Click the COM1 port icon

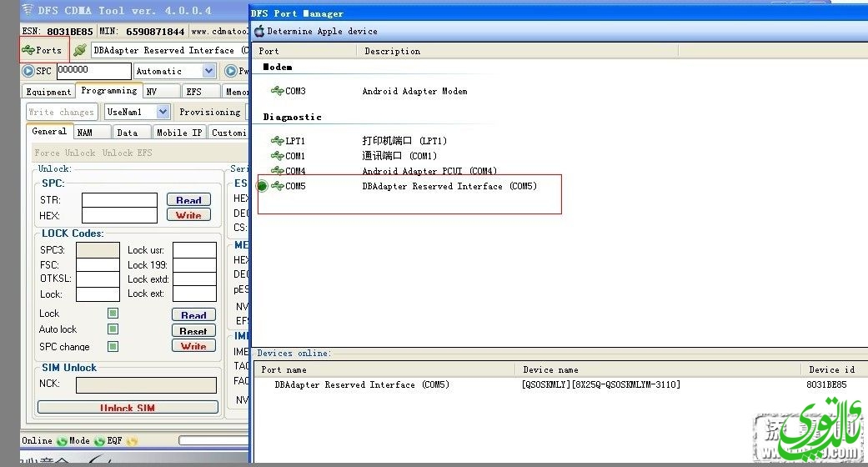tap(278, 156)
